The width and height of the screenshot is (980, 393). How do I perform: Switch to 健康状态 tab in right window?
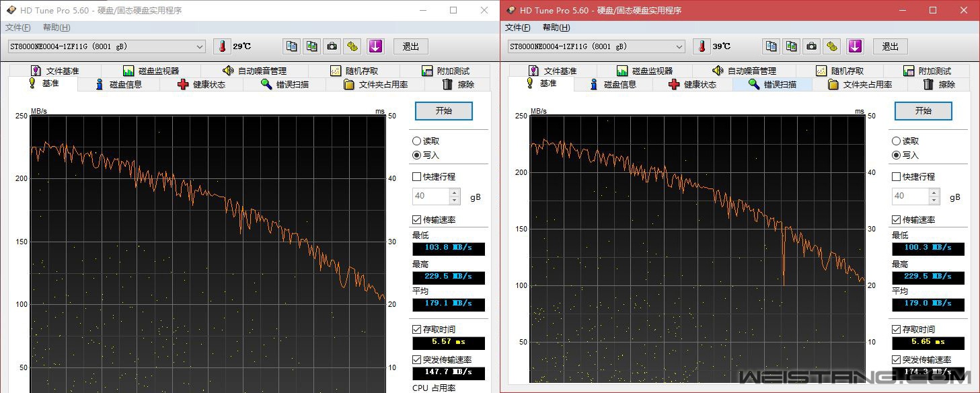(x=693, y=85)
